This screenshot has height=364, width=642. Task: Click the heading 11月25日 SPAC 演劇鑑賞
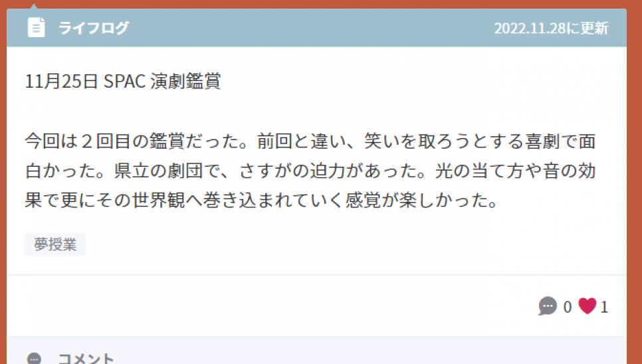(x=123, y=81)
